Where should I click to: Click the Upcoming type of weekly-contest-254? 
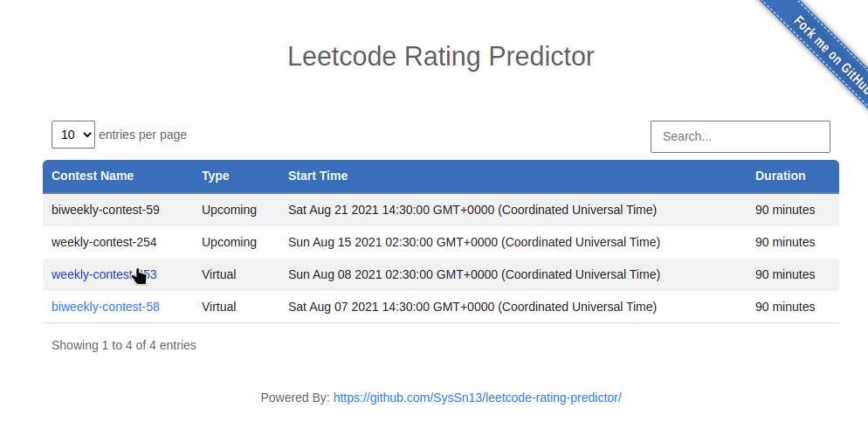click(229, 242)
